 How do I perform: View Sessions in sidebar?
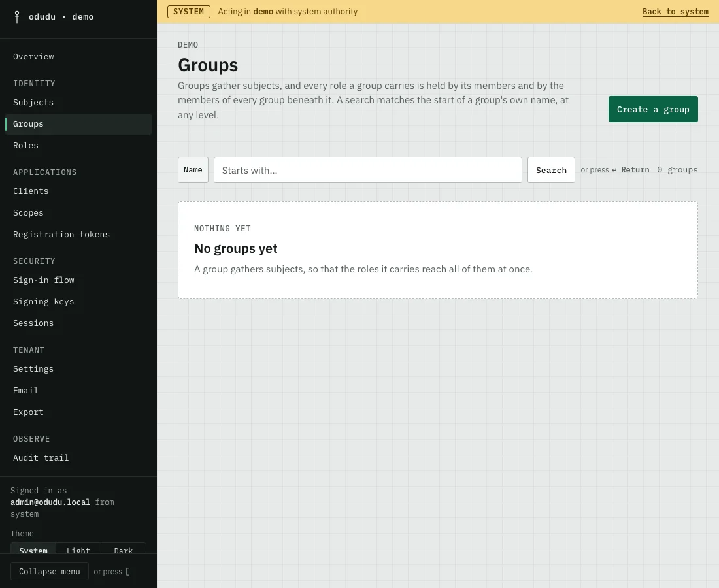pyautogui.click(x=78, y=323)
